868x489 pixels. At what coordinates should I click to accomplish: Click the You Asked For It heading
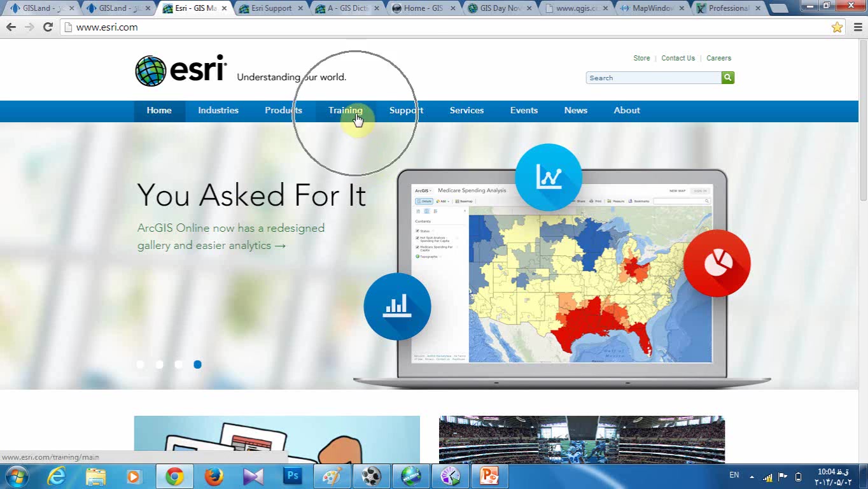[251, 195]
